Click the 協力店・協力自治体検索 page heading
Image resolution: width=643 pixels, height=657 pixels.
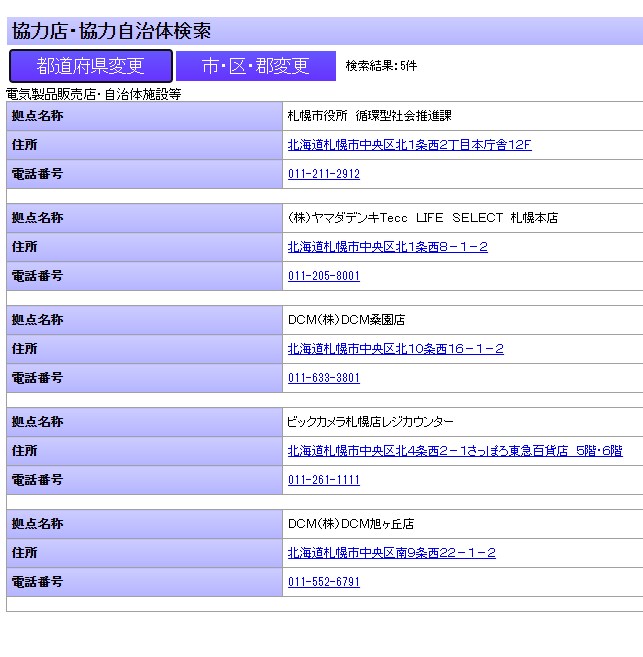[x=111, y=31]
